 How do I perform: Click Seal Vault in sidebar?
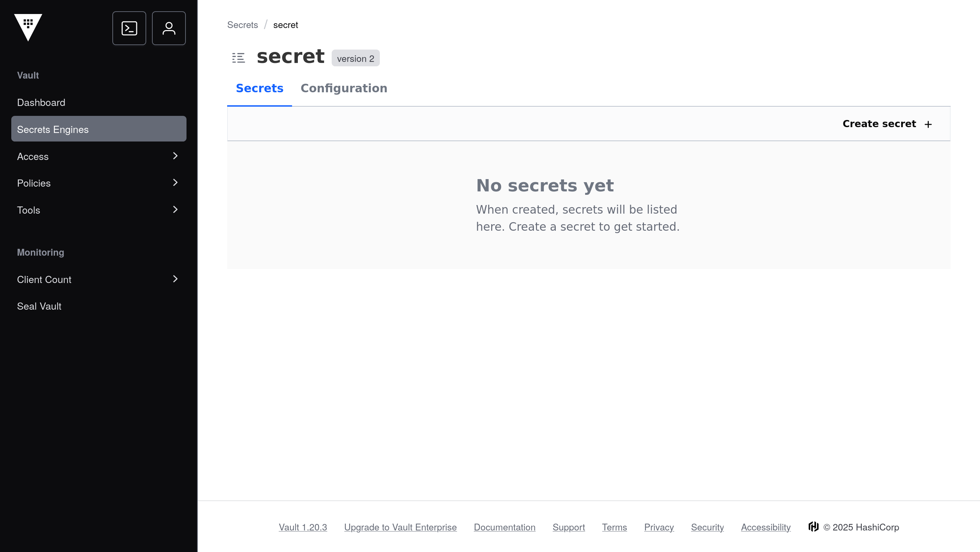pyautogui.click(x=39, y=306)
